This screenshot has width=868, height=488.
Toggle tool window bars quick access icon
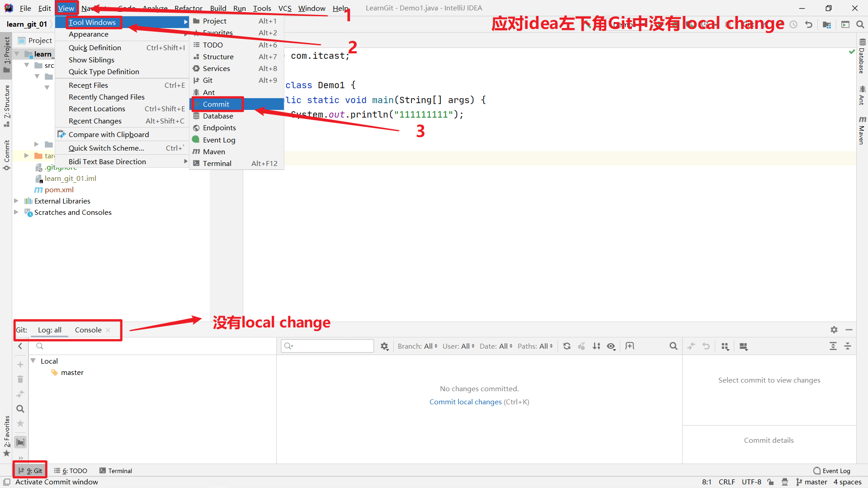[x=7, y=482]
